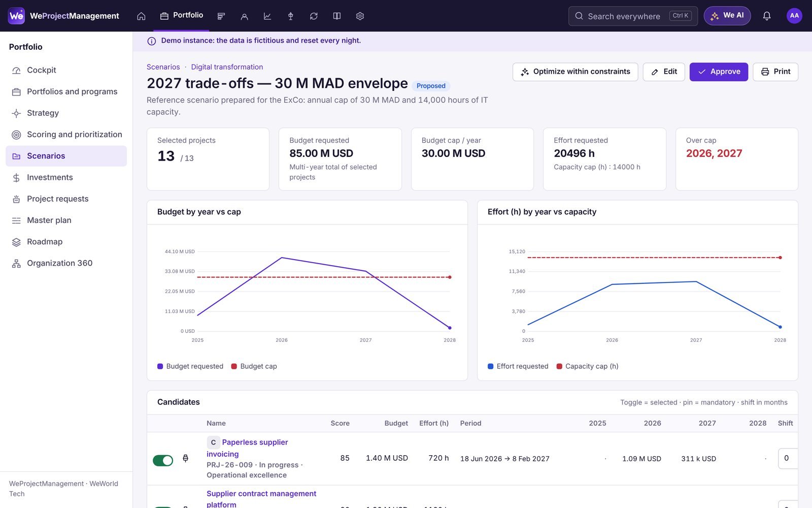The width and height of the screenshot is (812, 508).
Task: Open the settings gear icon in top bar
Action: 360,16
